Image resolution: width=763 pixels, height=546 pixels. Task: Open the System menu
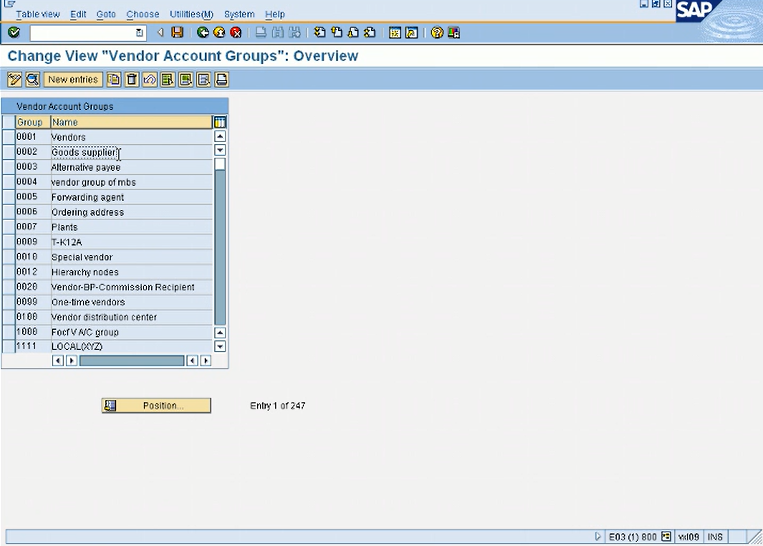239,14
